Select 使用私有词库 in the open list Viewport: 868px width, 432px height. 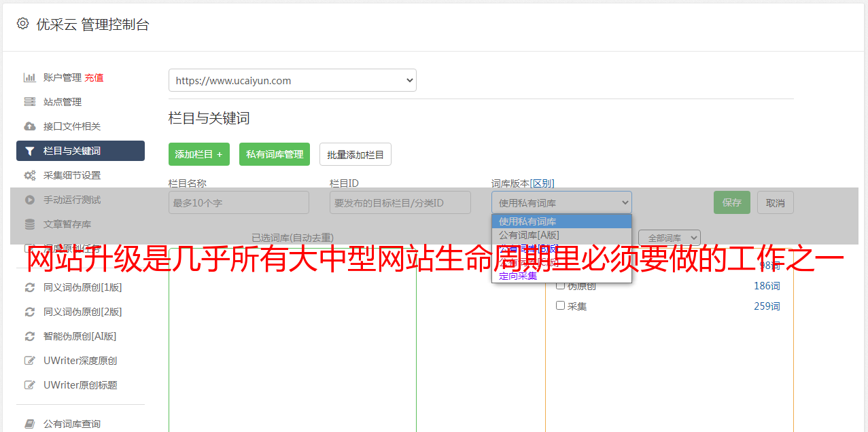(x=561, y=221)
